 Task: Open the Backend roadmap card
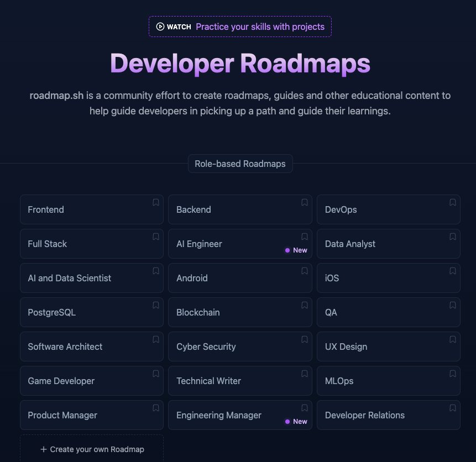pyautogui.click(x=240, y=209)
